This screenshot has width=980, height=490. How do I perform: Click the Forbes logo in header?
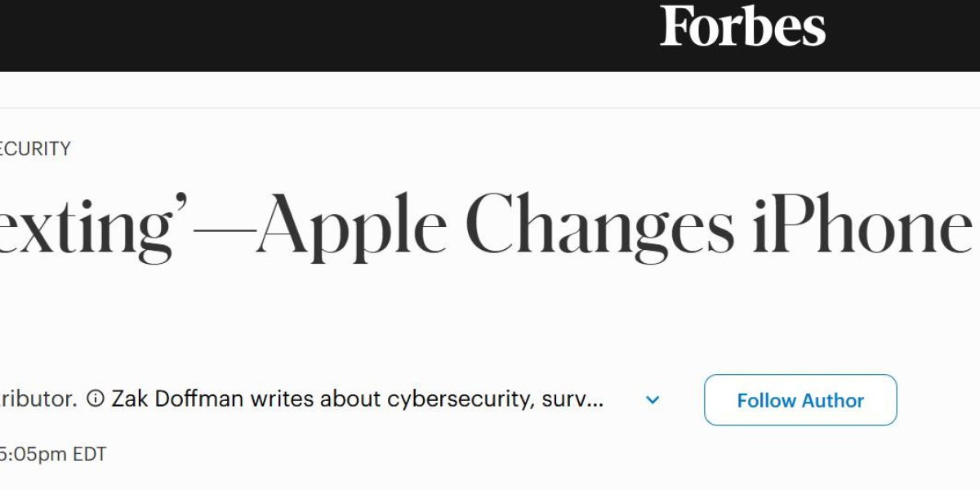click(x=742, y=27)
